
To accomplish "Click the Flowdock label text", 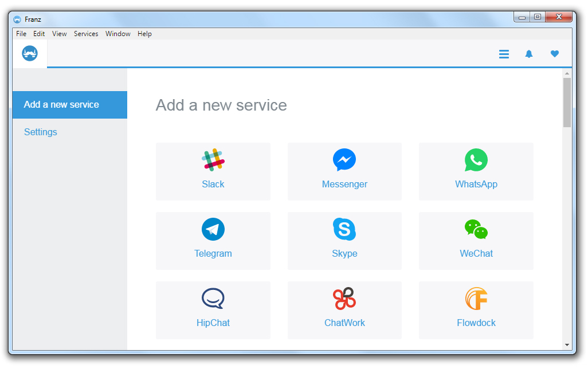I will (x=476, y=323).
